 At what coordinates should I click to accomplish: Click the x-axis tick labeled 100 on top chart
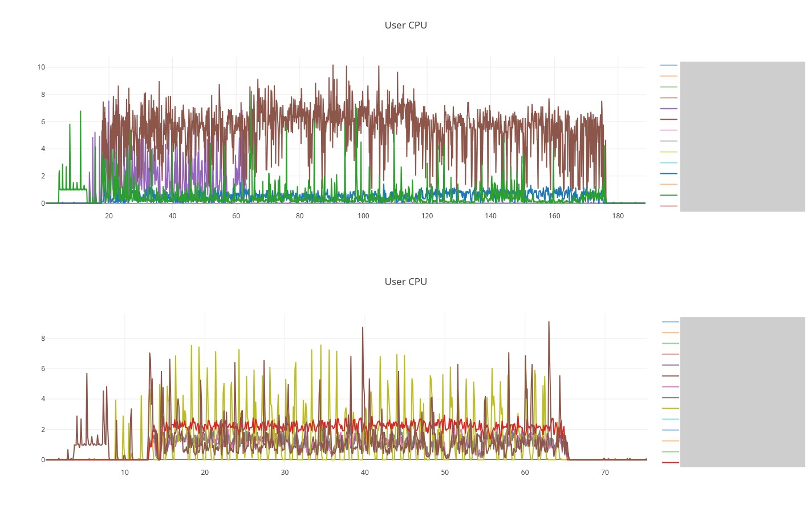[x=363, y=216]
